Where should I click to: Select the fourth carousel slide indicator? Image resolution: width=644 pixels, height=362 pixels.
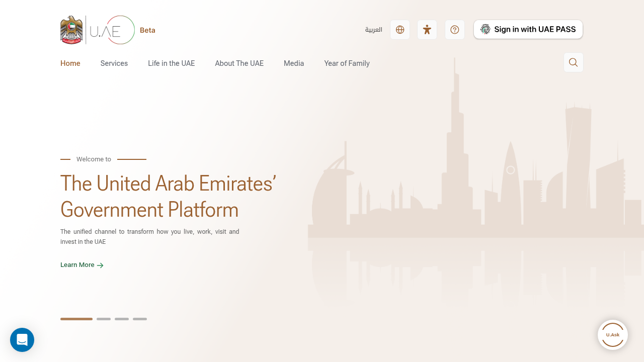point(140,319)
